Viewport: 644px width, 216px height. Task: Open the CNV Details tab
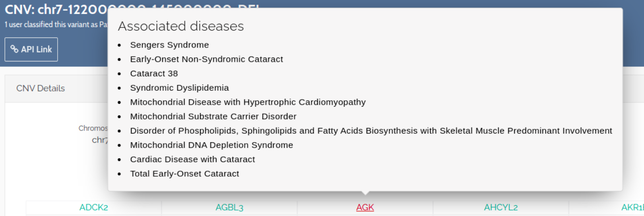coord(40,88)
